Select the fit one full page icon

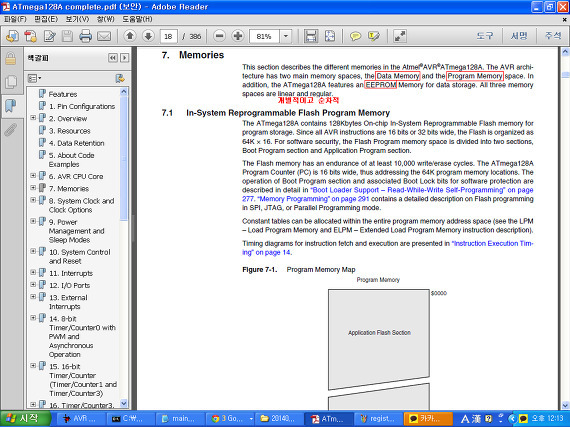coord(330,36)
